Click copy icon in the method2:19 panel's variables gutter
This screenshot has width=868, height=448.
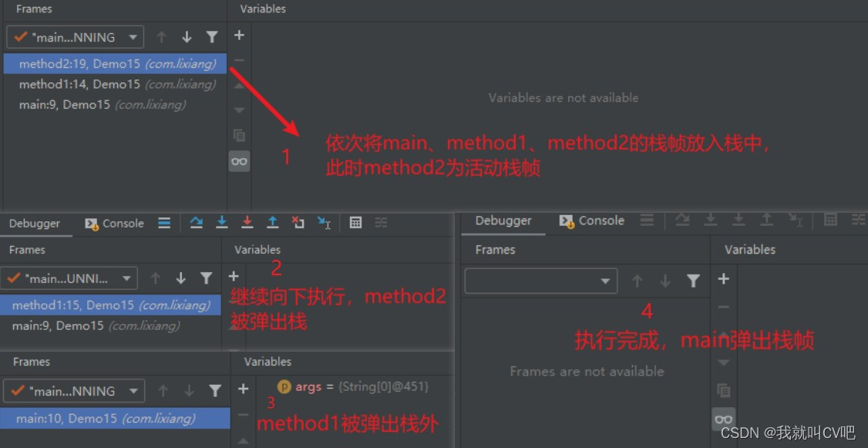pyautogui.click(x=239, y=135)
